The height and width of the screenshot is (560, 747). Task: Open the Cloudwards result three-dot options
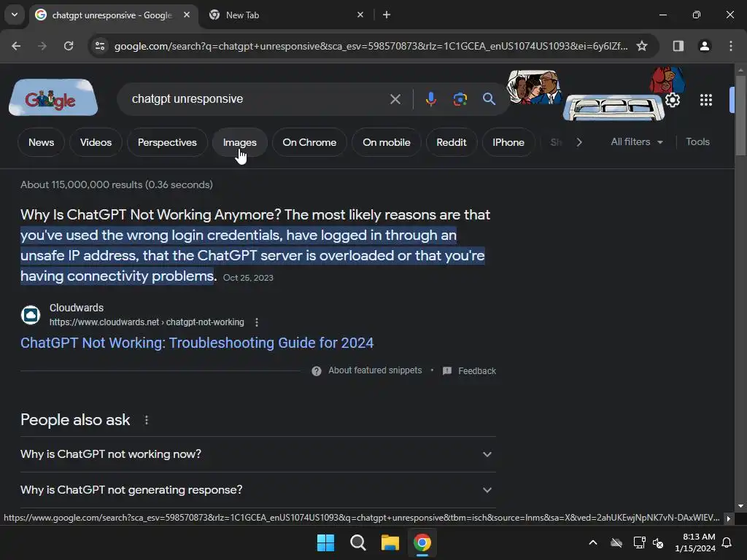coord(257,322)
